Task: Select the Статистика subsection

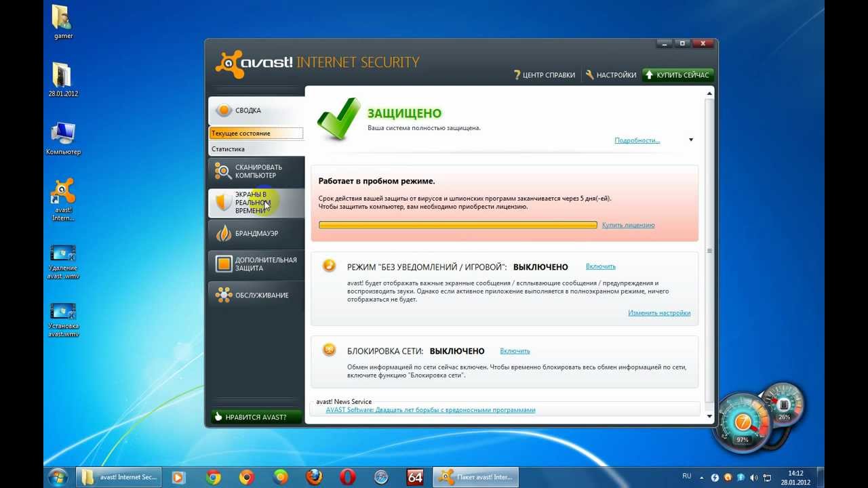Action: 256,149
